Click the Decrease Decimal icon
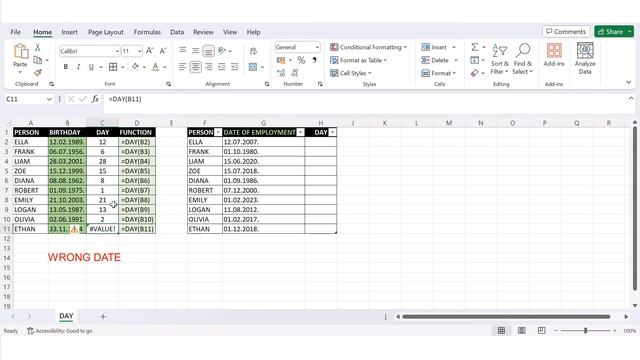This screenshot has width=640, height=360. 295,73
